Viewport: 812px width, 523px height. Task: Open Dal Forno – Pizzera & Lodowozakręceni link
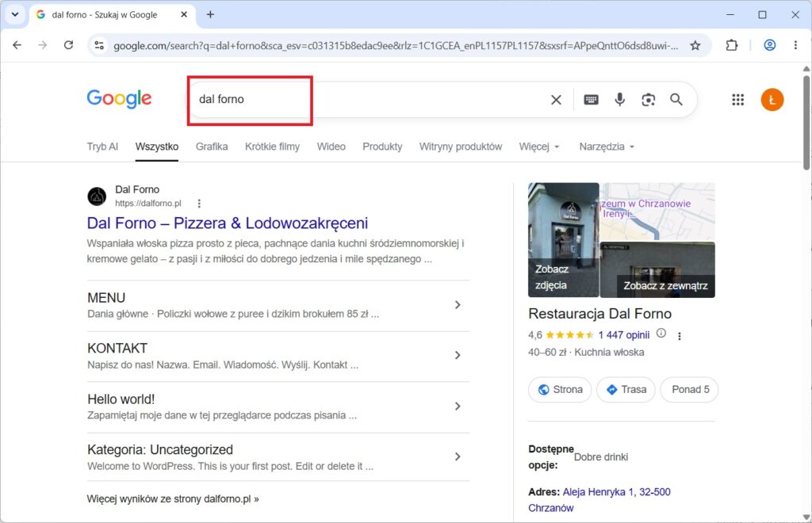coord(228,223)
